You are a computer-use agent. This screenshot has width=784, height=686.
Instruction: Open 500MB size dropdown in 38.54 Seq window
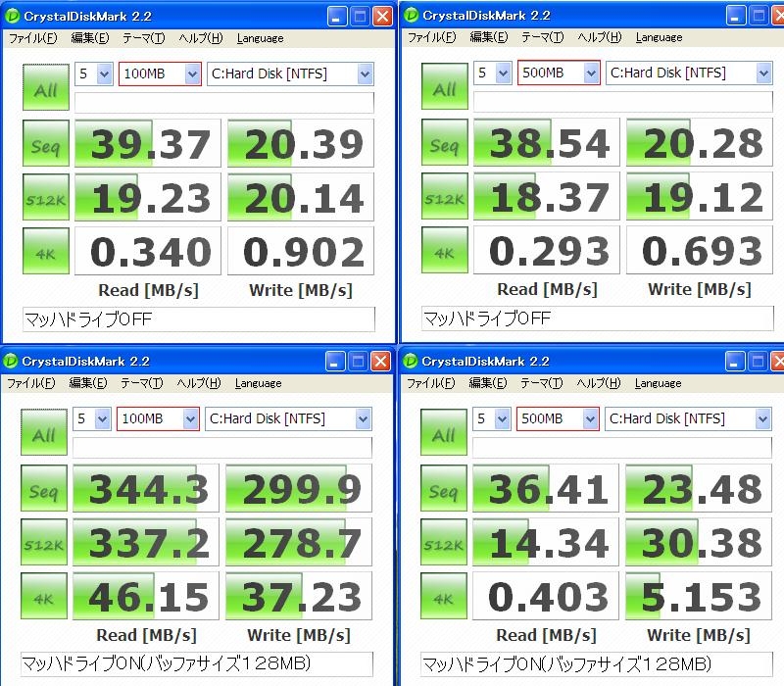point(559,73)
